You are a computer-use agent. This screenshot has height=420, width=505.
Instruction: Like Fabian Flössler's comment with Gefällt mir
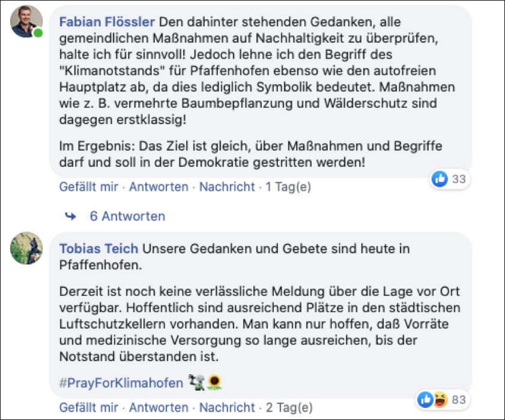(88, 187)
